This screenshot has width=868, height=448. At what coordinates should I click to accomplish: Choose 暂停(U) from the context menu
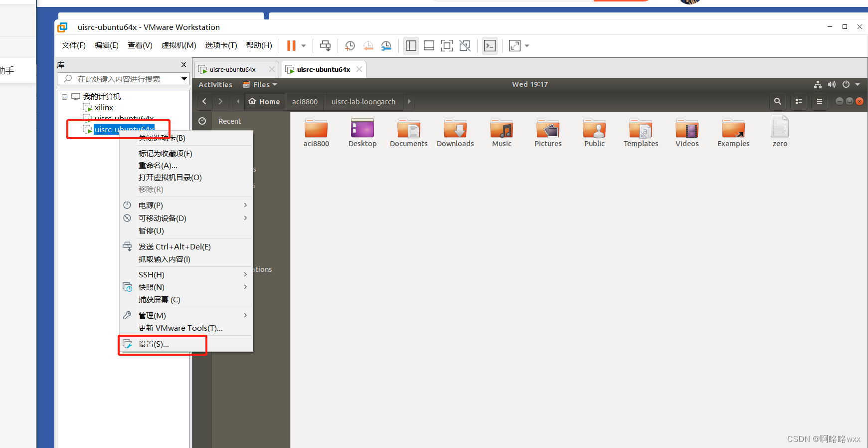tap(151, 231)
